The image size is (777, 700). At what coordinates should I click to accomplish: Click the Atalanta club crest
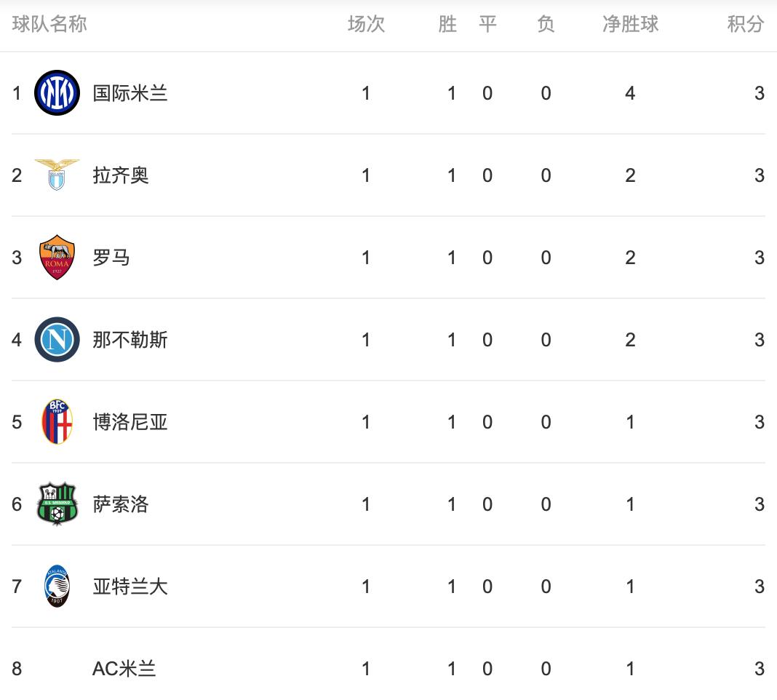pos(57,586)
